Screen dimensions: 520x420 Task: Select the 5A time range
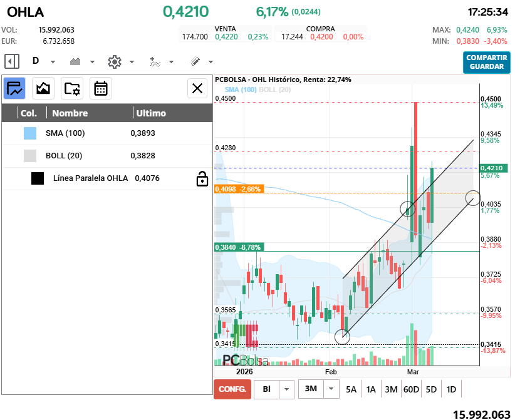[351, 389]
